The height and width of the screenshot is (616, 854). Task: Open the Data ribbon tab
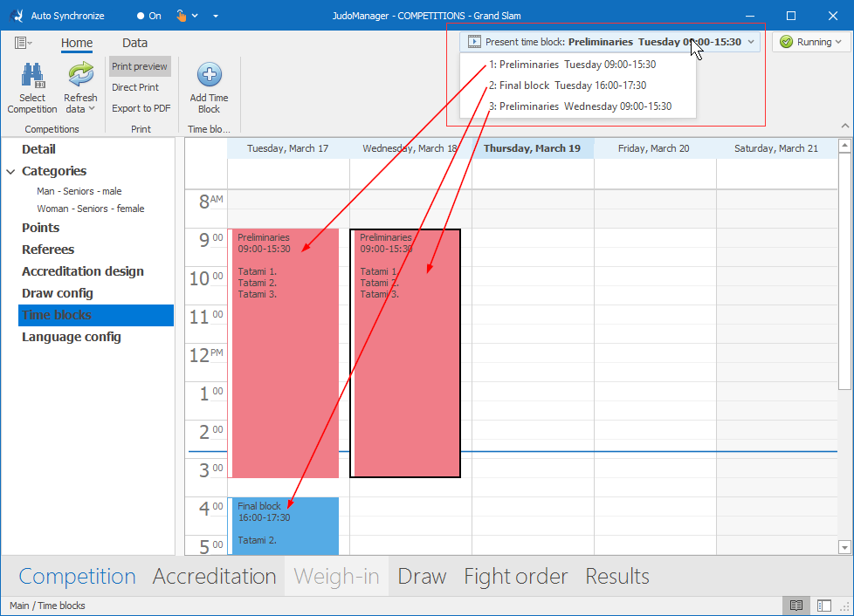pos(134,43)
